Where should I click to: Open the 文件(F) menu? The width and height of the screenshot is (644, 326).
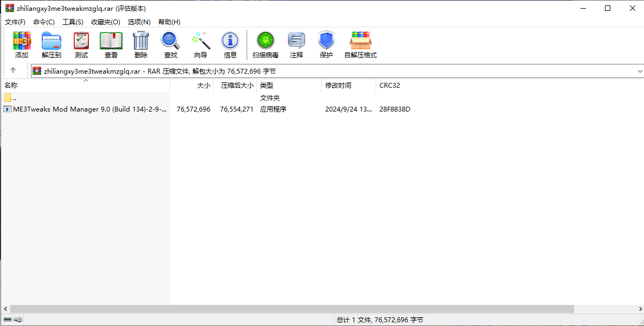pos(15,22)
